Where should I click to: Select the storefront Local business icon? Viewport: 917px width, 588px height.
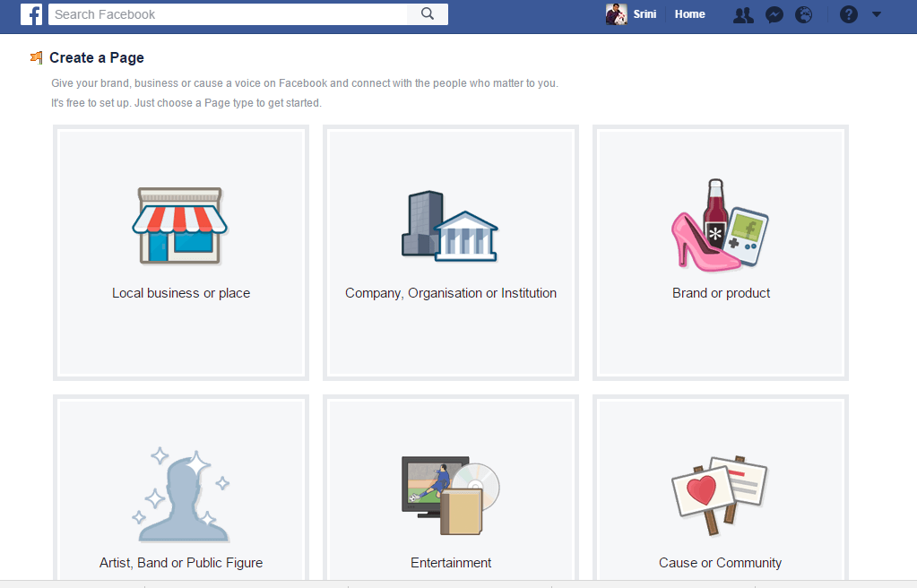[179, 226]
